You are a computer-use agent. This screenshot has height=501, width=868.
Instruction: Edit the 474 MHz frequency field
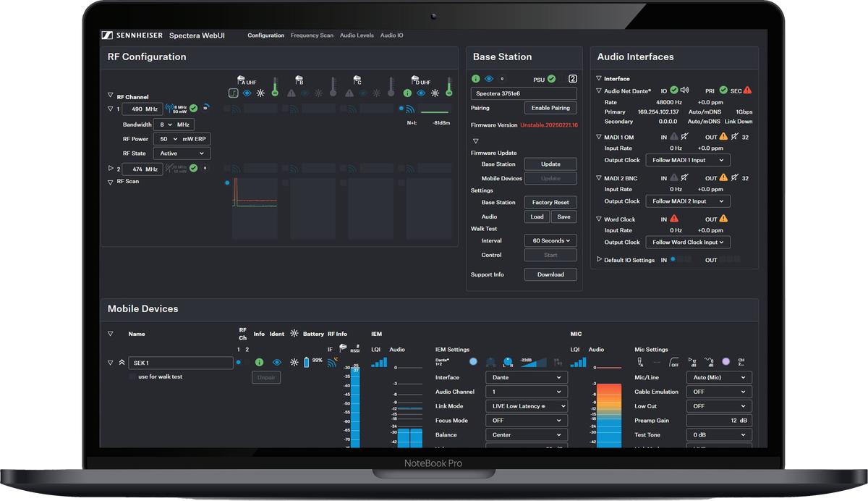click(x=142, y=169)
